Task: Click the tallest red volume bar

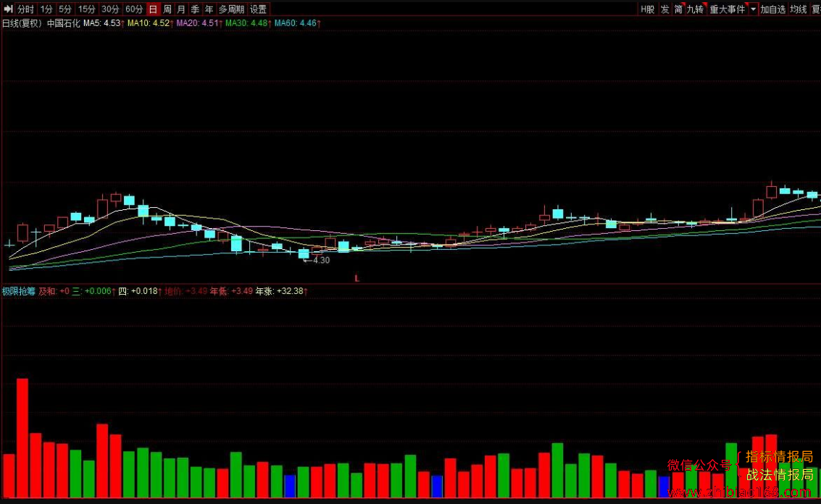Action: 22,437
